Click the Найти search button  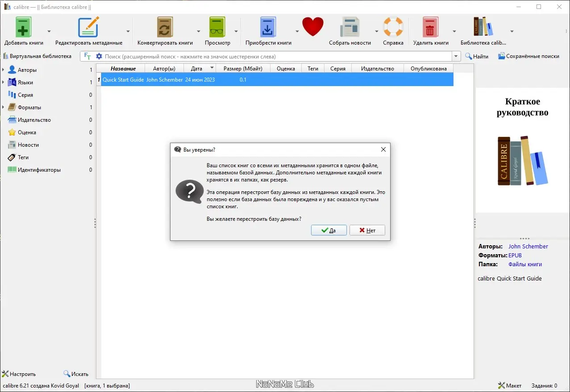(476, 56)
